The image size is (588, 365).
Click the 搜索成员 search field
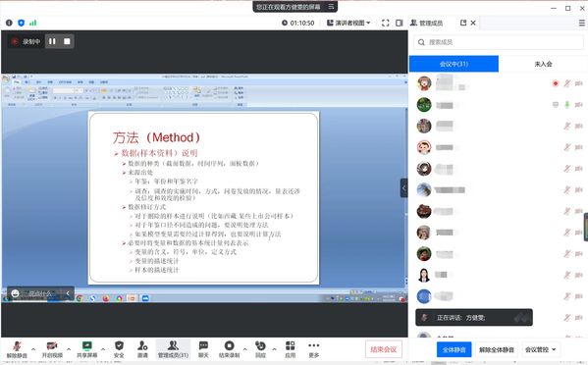(499, 42)
